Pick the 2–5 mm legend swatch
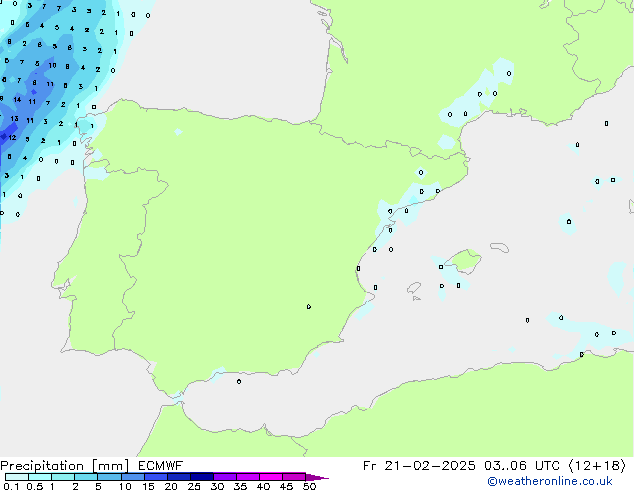This screenshot has width=634, height=490. pos(86,477)
